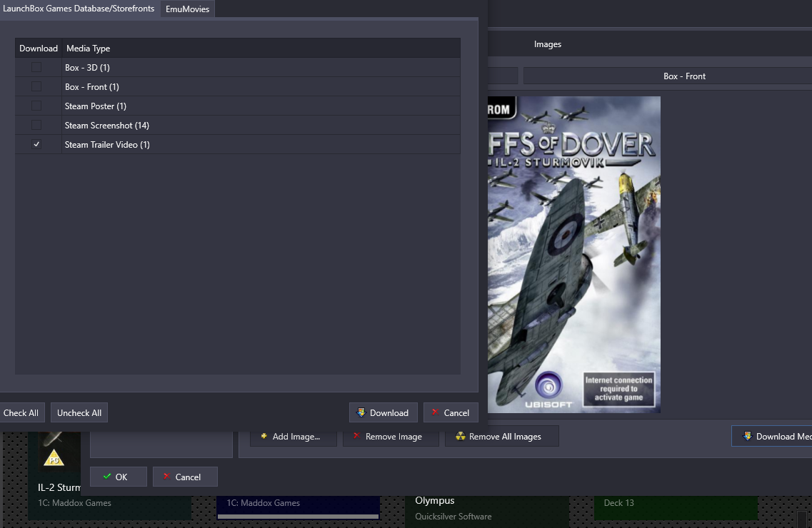Click the Uncheck All button

(79, 412)
